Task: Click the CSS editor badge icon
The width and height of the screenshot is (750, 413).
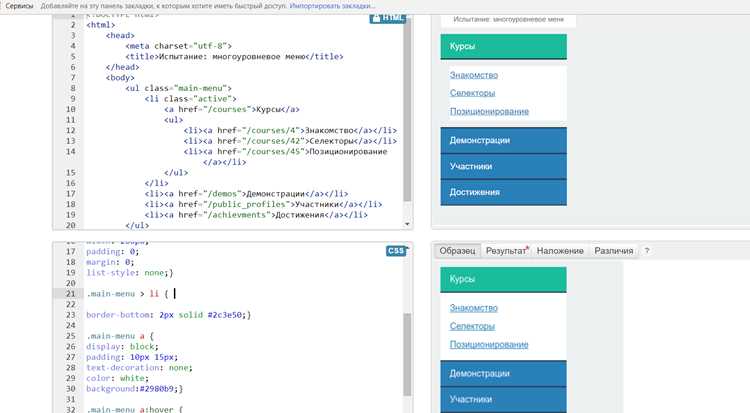Action: 396,251
